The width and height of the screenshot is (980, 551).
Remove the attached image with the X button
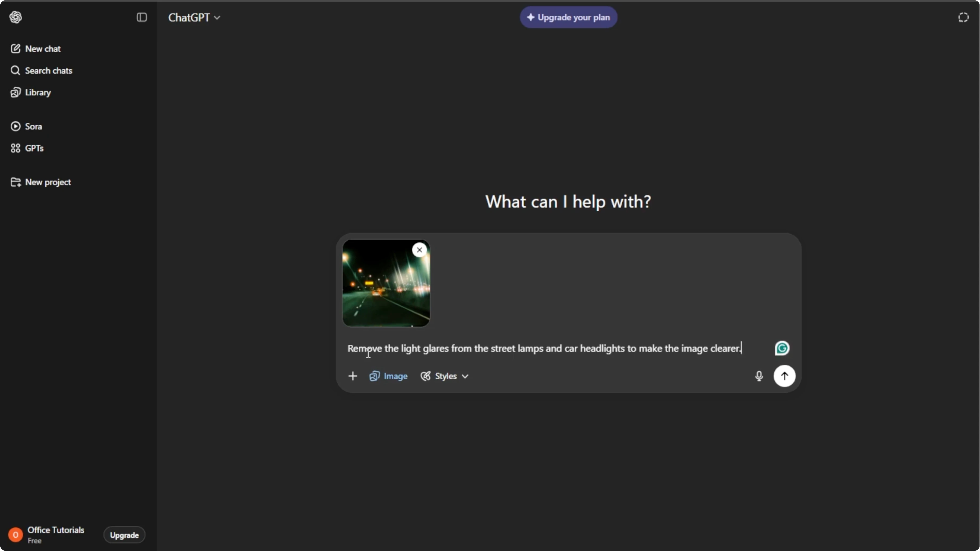pyautogui.click(x=419, y=250)
